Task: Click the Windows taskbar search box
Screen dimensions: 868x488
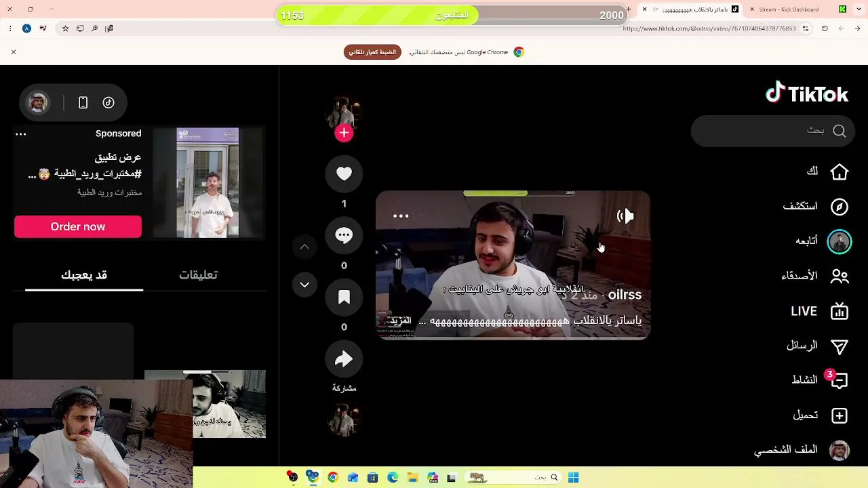Action: [x=514, y=478]
